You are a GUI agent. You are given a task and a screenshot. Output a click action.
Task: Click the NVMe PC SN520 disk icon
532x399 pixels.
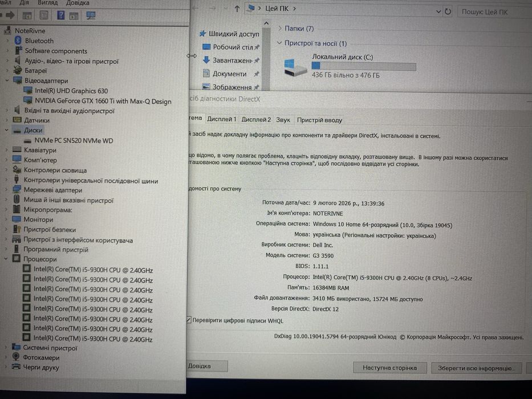tap(28, 141)
